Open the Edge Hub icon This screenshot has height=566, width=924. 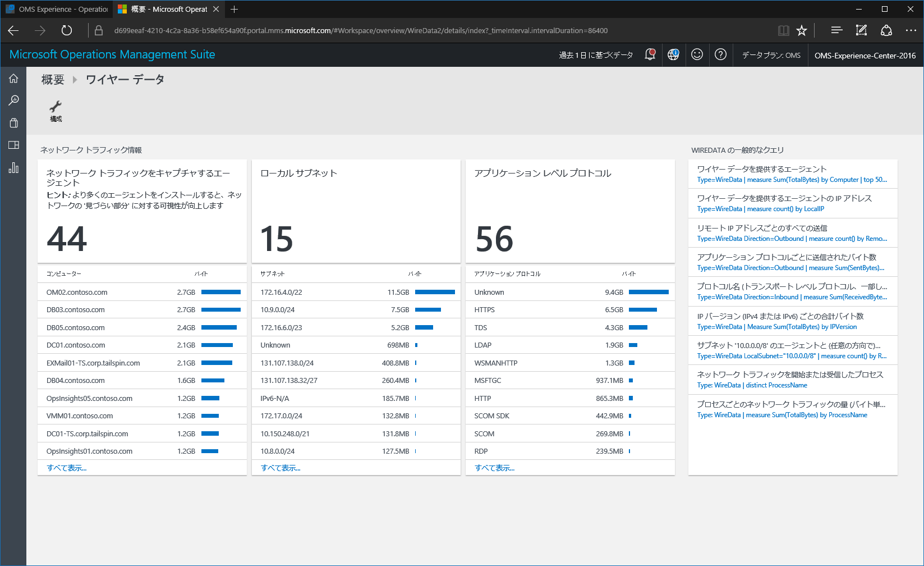[836, 30]
